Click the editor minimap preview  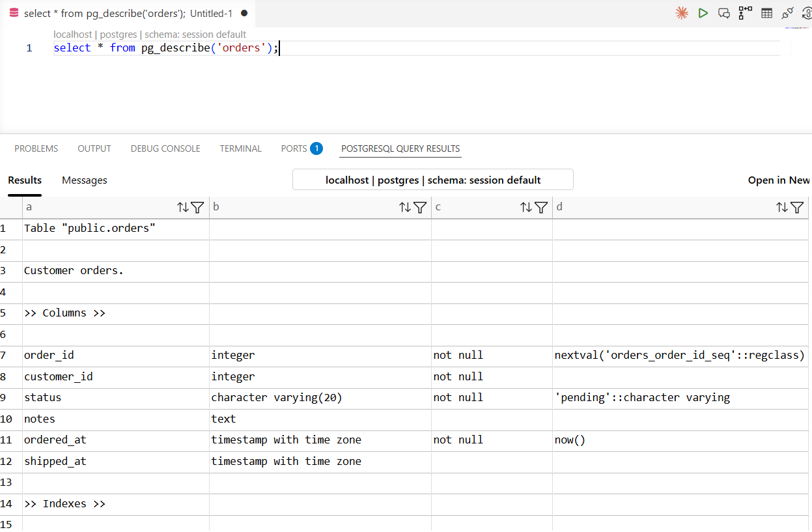(x=798, y=28)
